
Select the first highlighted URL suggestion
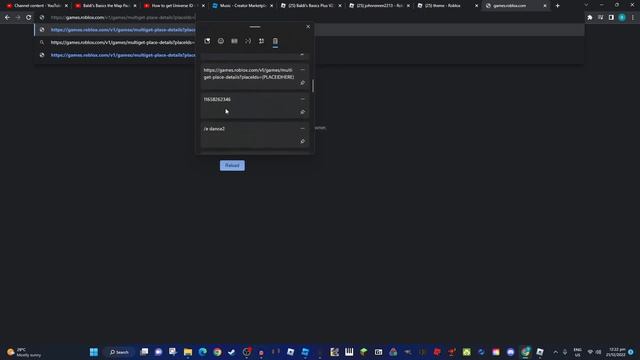click(x=116, y=30)
